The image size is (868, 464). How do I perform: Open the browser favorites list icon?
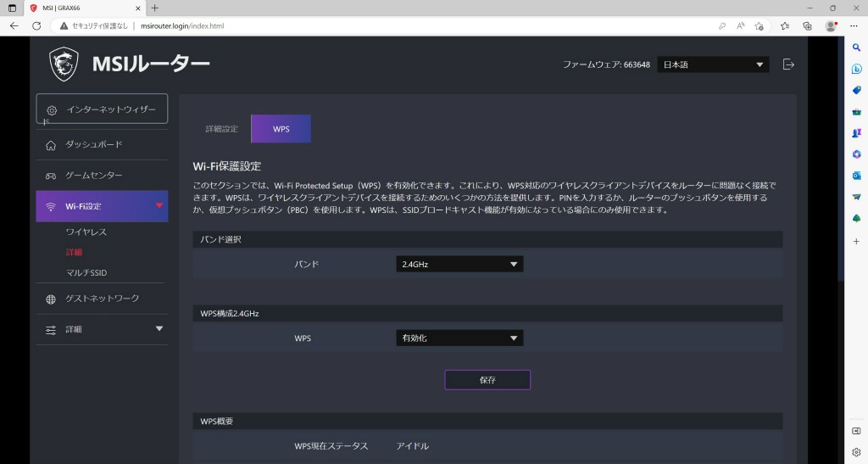[x=784, y=26]
